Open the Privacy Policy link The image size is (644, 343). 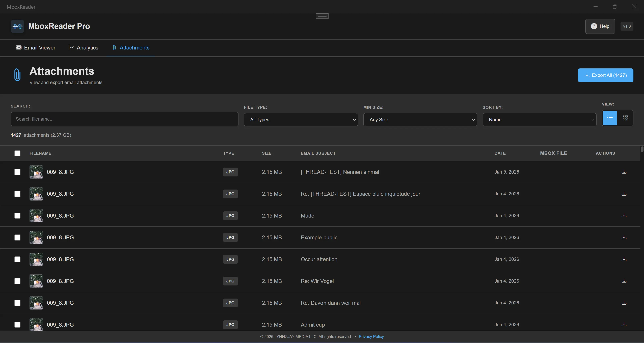coord(371,336)
